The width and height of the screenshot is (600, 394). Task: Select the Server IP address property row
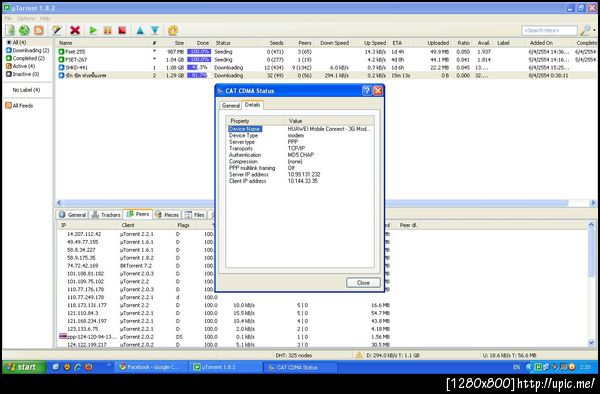pyautogui.click(x=300, y=174)
